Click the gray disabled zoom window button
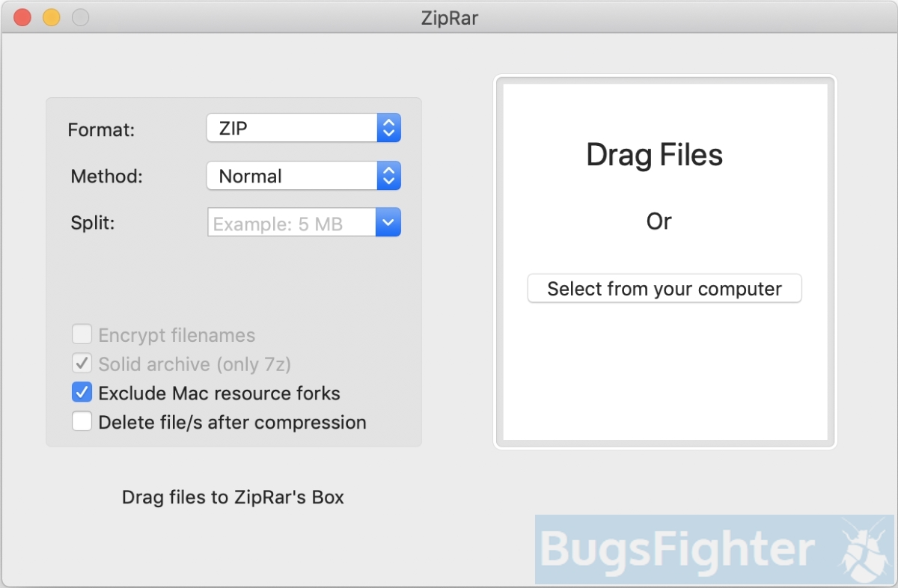898x588 pixels. pos(80,17)
